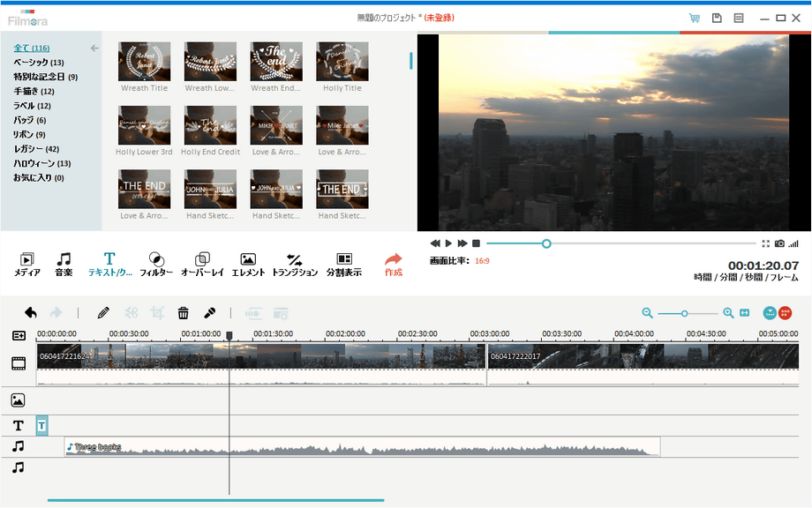
Task: Select the Holly Lower 3rd thumbnail
Action: point(145,125)
